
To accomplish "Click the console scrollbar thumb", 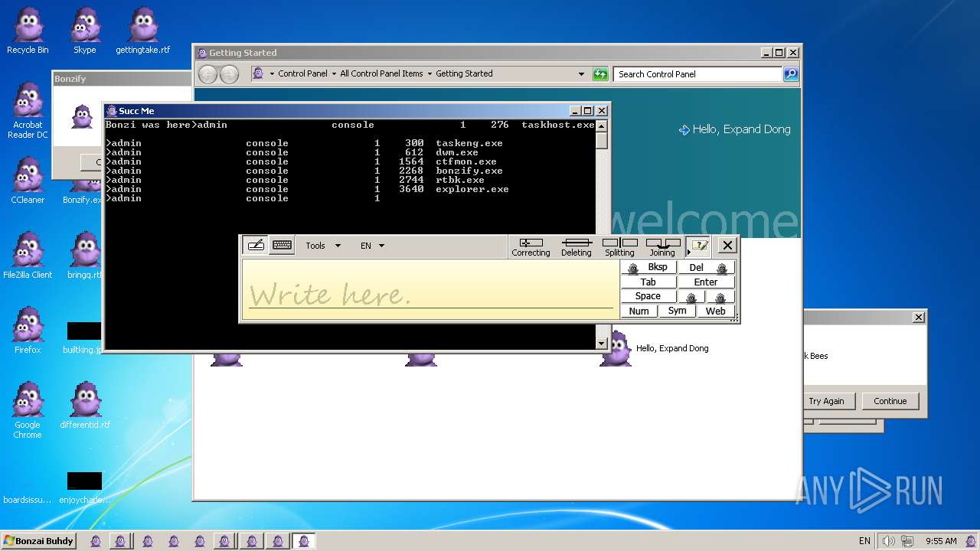I will pyautogui.click(x=602, y=140).
